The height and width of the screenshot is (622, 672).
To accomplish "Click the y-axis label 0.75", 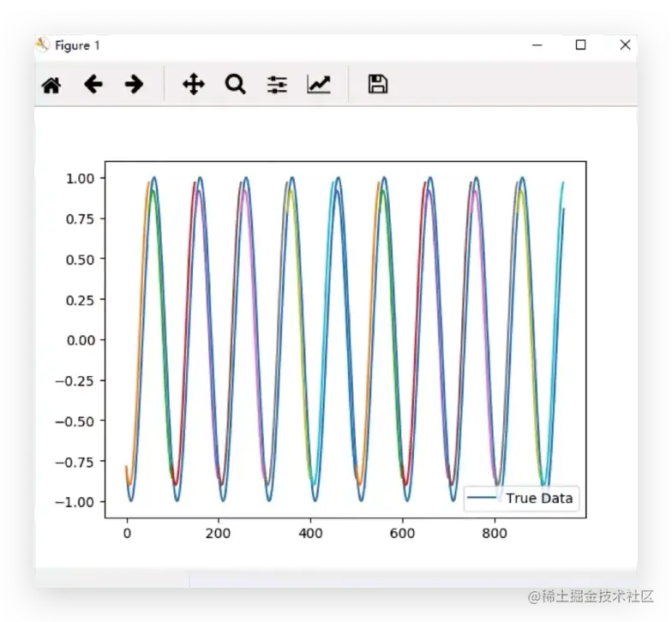I will point(81,219).
